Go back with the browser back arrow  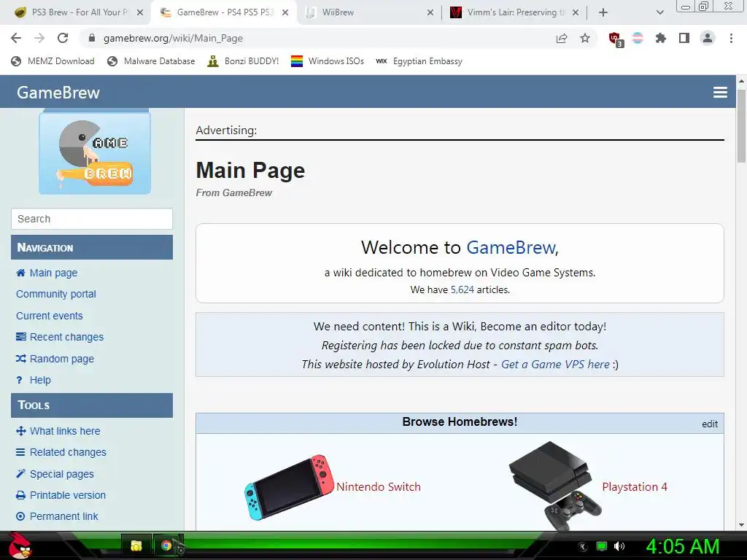(x=16, y=38)
